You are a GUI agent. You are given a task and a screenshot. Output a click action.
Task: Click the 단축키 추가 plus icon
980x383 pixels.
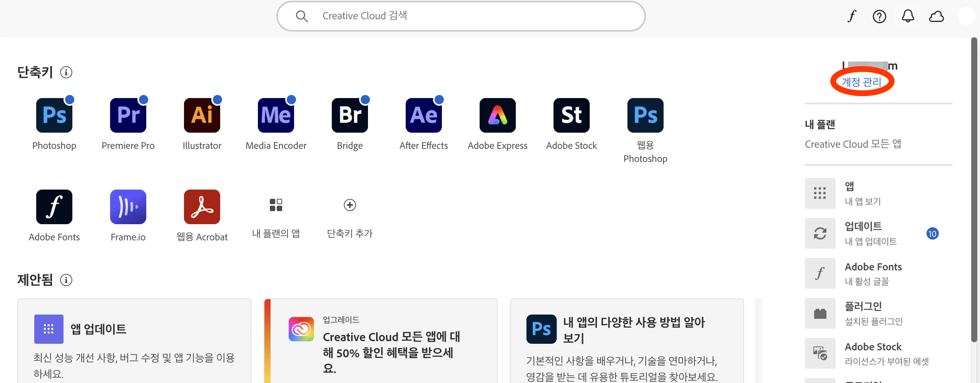coord(350,205)
